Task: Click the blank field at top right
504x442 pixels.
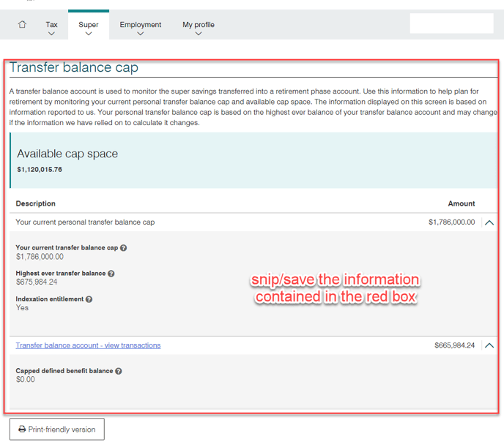Action: coord(451,23)
